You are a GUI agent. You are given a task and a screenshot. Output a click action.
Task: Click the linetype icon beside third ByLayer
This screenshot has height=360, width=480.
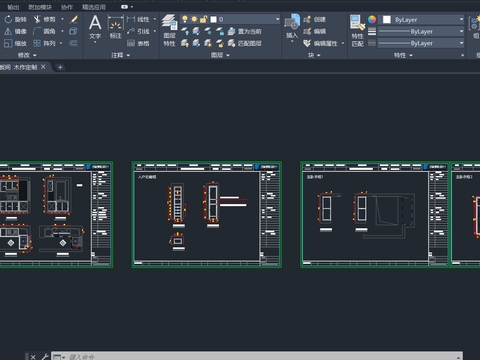point(372,43)
